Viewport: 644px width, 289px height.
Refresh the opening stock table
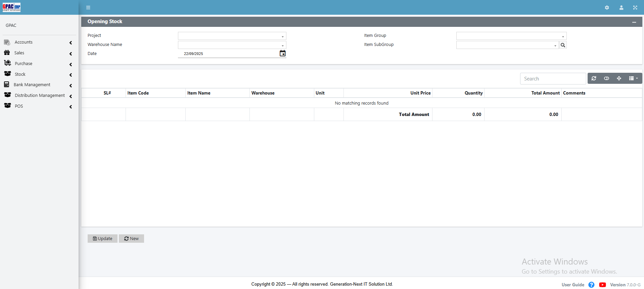click(x=594, y=78)
